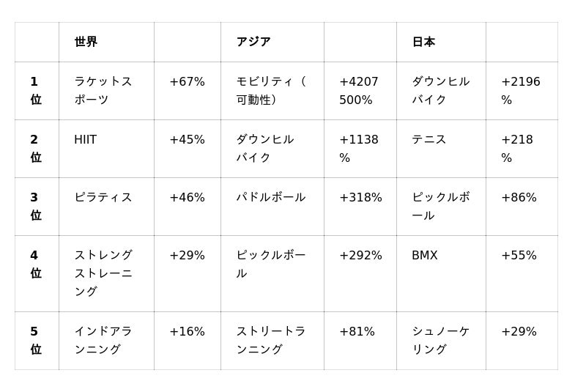
Task: Click the 日本 column header
Action: click(x=423, y=42)
